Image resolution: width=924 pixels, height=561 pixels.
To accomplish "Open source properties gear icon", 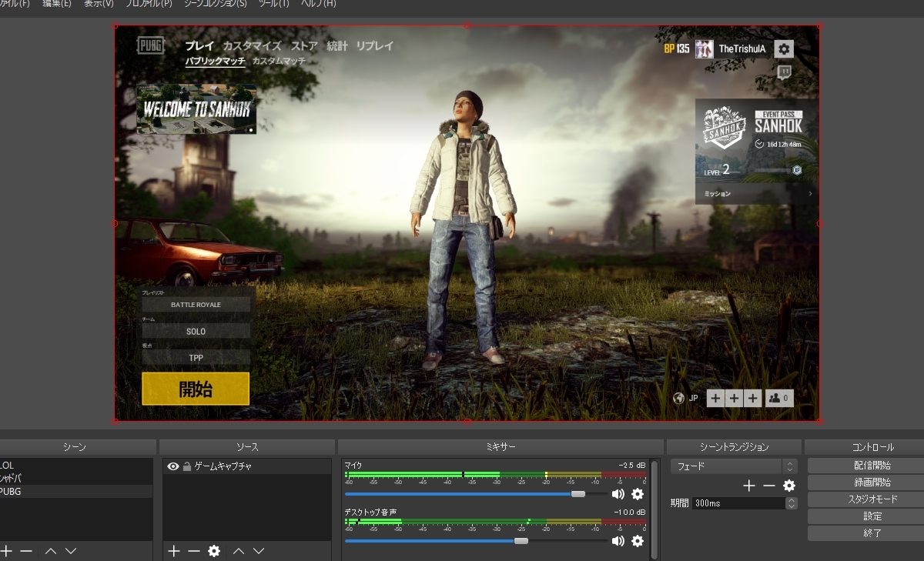I will click(x=214, y=550).
